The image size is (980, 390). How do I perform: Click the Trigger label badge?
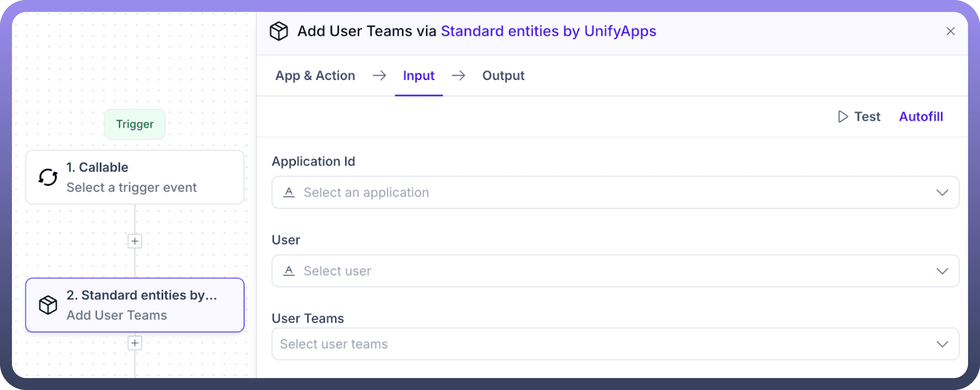point(135,124)
